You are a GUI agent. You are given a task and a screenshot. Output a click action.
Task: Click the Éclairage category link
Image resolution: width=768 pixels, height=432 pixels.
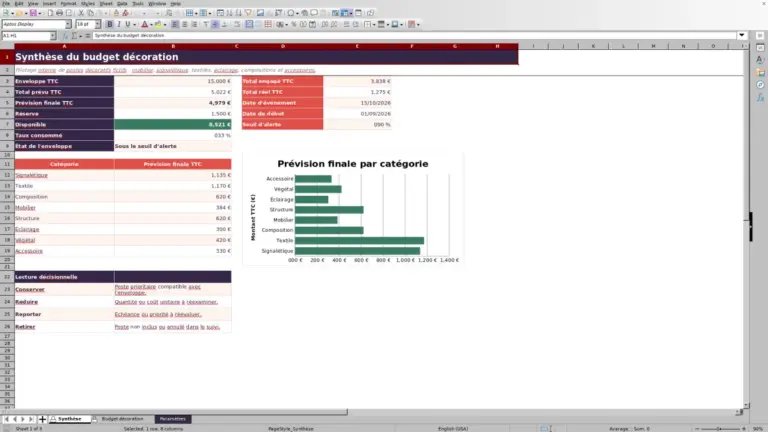27,229
